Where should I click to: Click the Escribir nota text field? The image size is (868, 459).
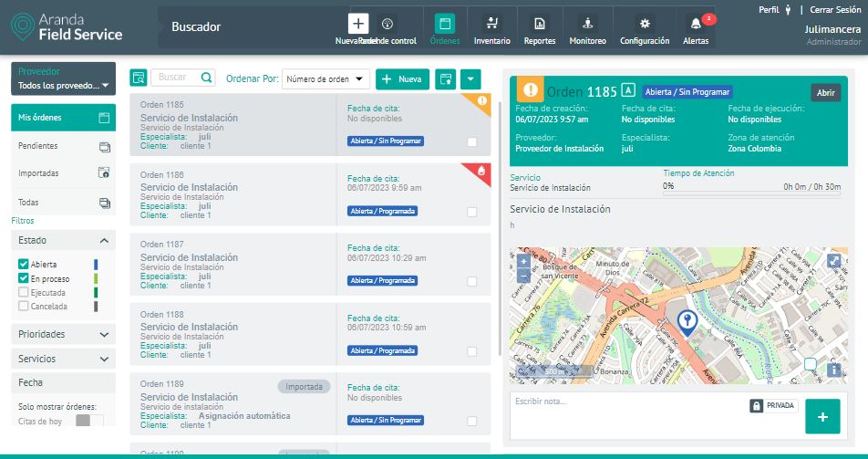pos(627,402)
